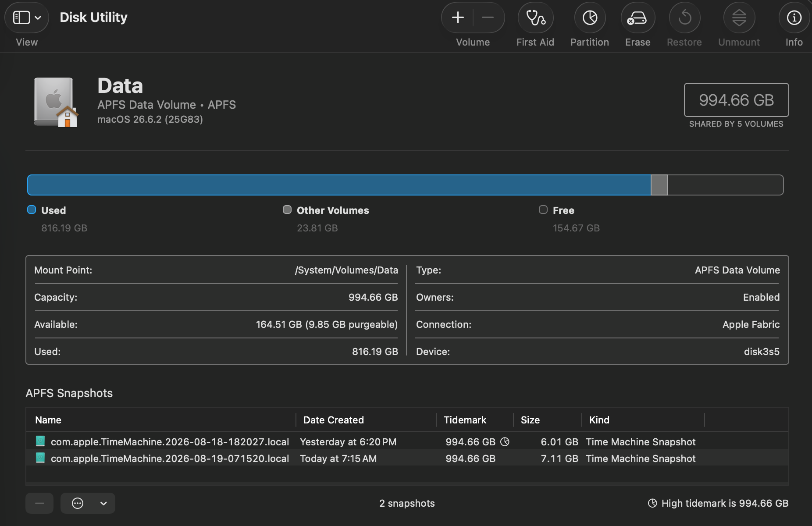Screen dimensions: 812x526
Task: Run First Aid stethoscope icon
Action: click(x=535, y=18)
